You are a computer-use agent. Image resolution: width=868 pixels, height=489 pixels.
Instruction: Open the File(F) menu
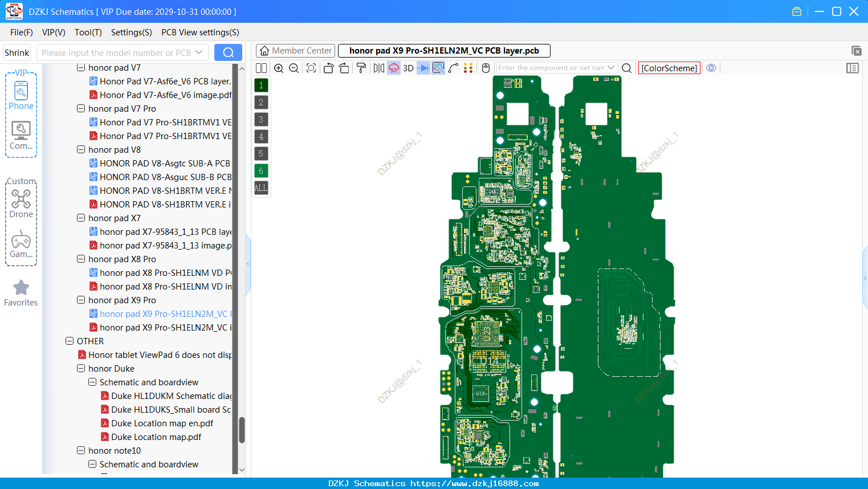pos(22,32)
